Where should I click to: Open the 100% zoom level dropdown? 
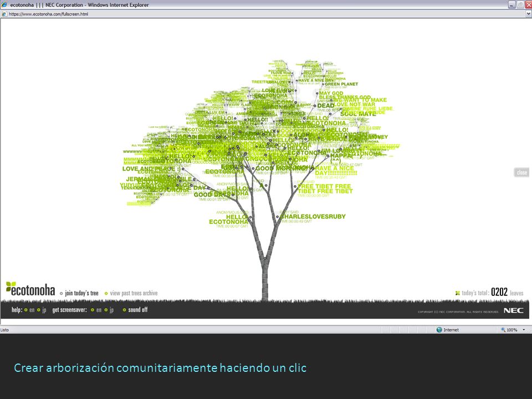click(x=524, y=330)
